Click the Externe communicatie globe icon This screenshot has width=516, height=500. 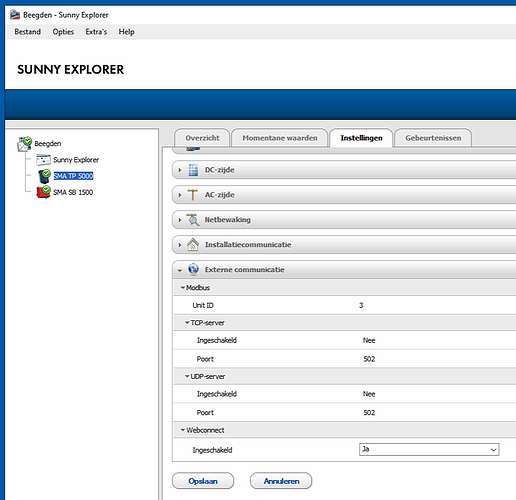(x=193, y=269)
